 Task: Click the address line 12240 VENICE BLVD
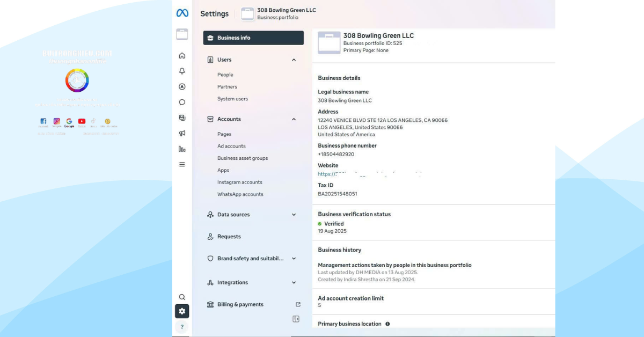click(383, 120)
